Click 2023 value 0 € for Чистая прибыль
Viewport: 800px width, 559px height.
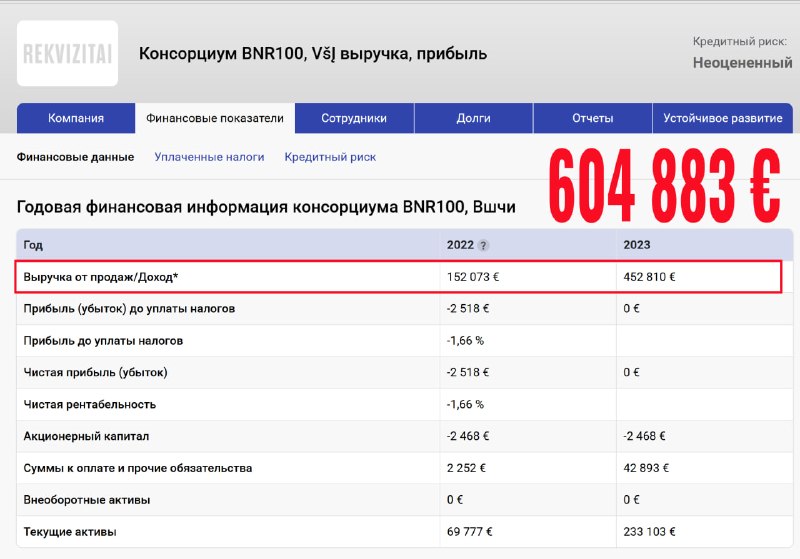[x=631, y=372]
